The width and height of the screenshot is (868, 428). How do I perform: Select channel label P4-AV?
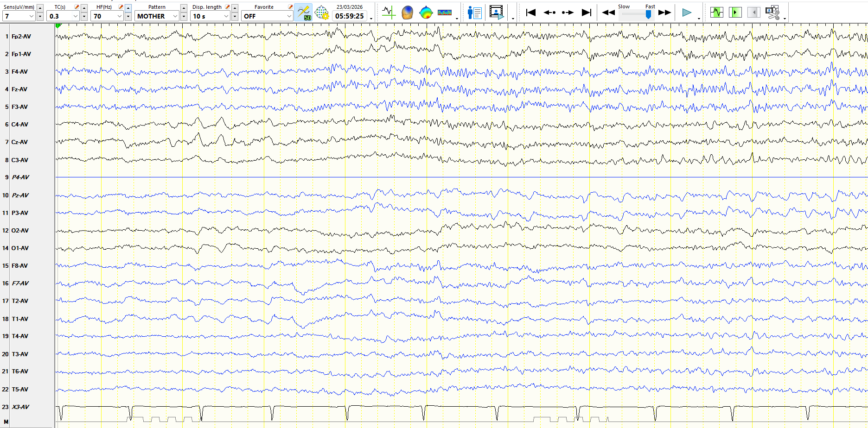point(20,177)
